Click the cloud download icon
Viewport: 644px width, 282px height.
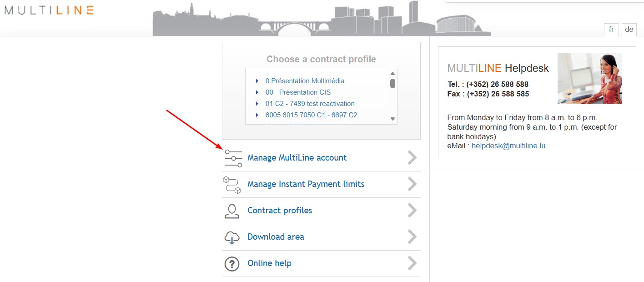(x=231, y=237)
